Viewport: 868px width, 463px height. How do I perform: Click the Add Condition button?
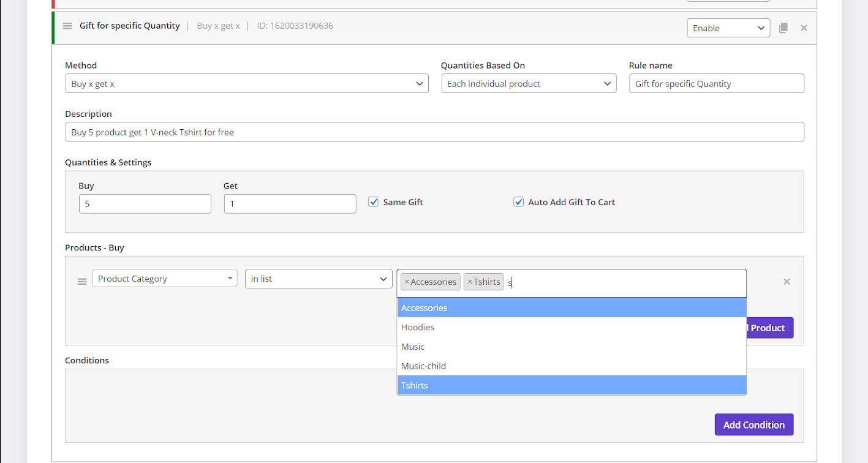click(753, 425)
